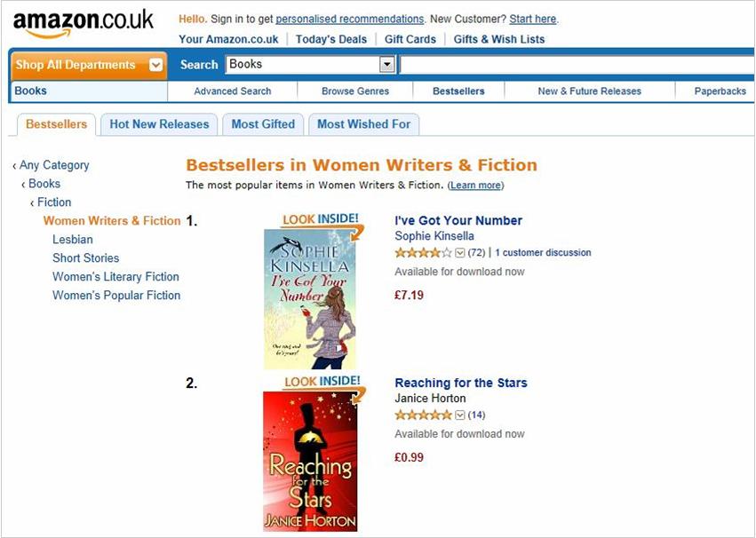Expand ratings popup arrow beside (14) reviews
The image size is (756, 538).
coord(460,415)
